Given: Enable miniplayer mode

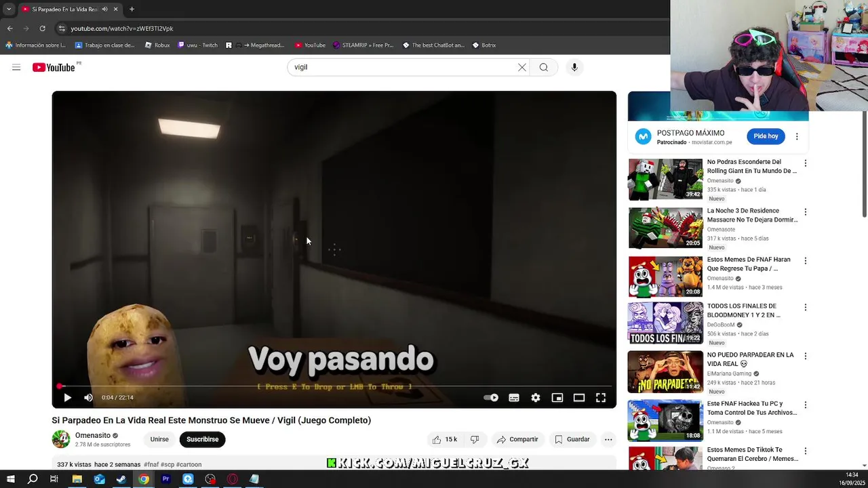Looking at the screenshot, I should tap(557, 398).
